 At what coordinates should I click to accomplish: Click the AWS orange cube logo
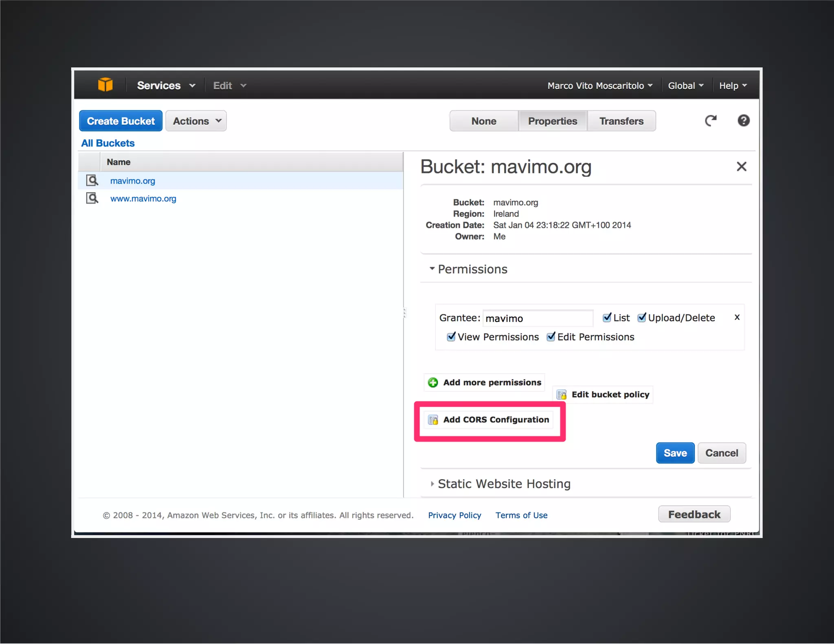(x=105, y=85)
